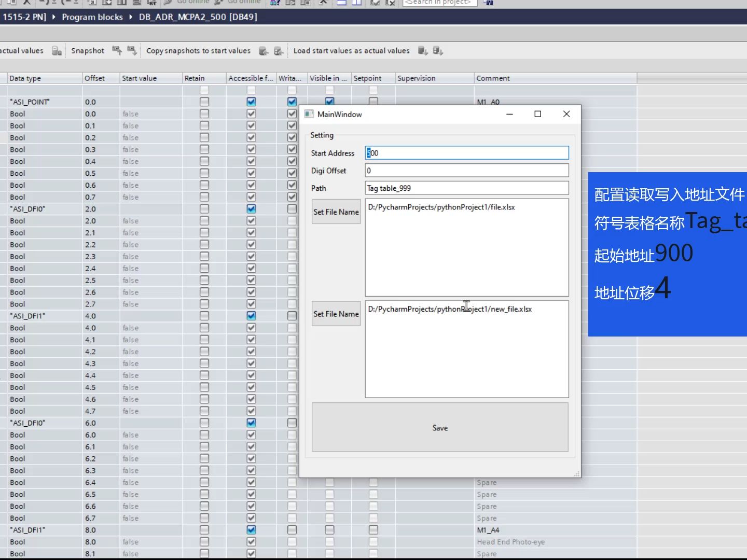This screenshot has width=747, height=560.
Task: Open Program blocks in the breadcrumb
Action: pos(92,17)
